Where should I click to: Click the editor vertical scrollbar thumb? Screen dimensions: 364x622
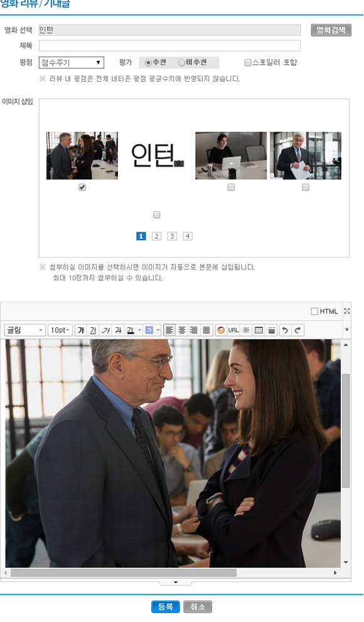pyautogui.click(x=346, y=430)
